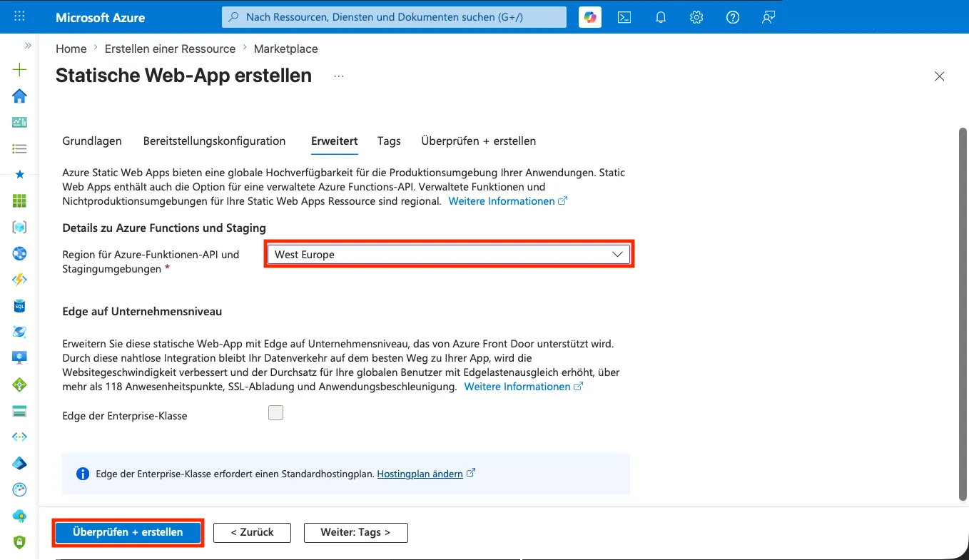Switch to the Bereitstellungskonfiguration tab
The width and height of the screenshot is (969, 560).
pos(215,141)
